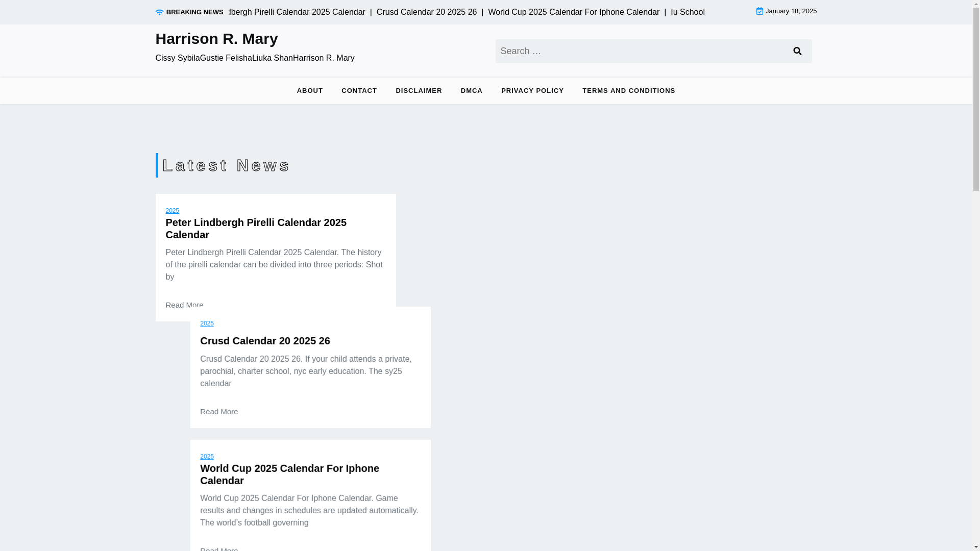Click the scrollbar down arrow
Image resolution: width=980 pixels, height=551 pixels.
(x=976, y=547)
